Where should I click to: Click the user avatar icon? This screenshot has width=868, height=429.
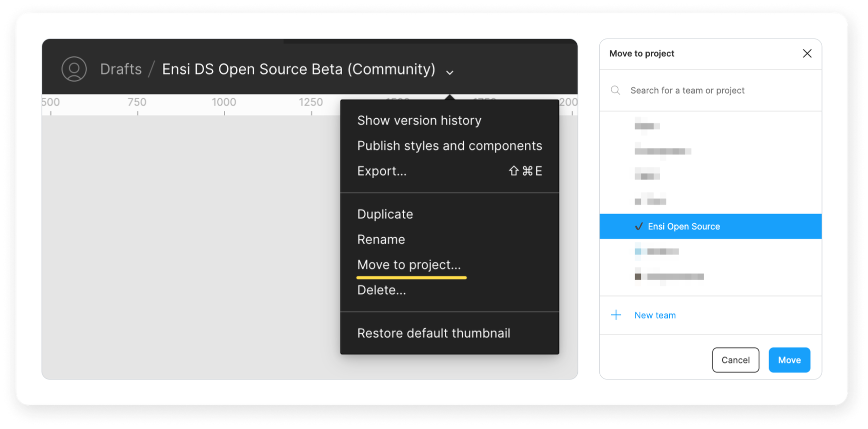pyautogui.click(x=74, y=69)
